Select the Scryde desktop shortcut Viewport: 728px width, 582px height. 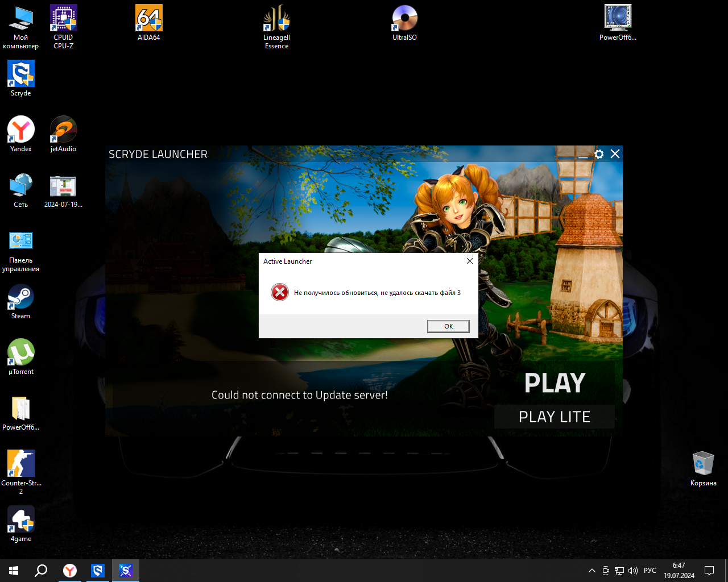coord(21,78)
